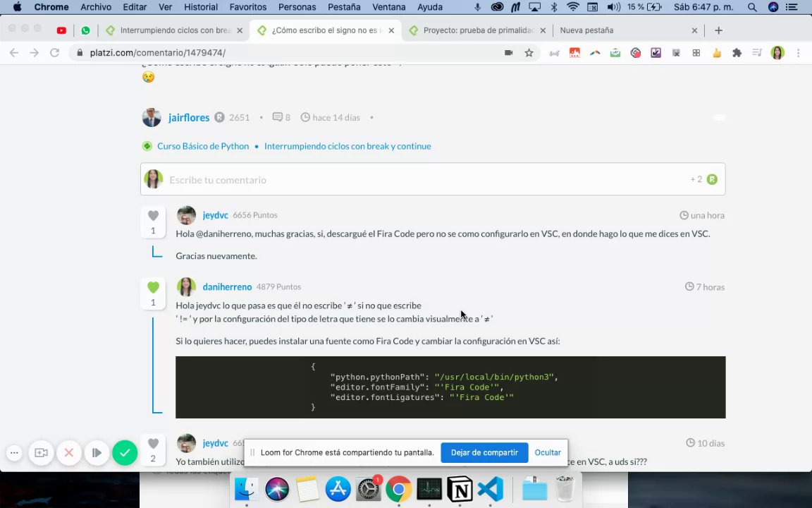Like jeydvc's '10 días' comment heart
The width and height of the screenshot is (812, 508).
click(153, 444)
